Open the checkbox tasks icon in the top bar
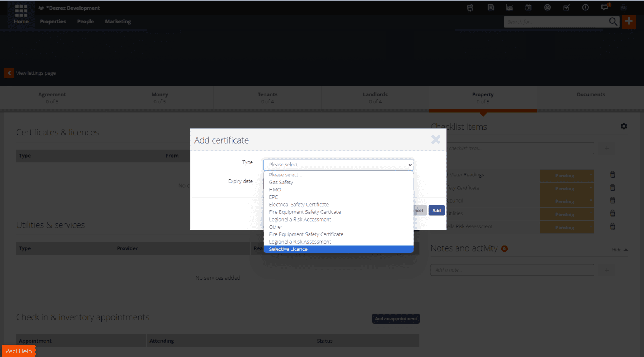This screenshot has width=644, height=357. tap(566, 8)
